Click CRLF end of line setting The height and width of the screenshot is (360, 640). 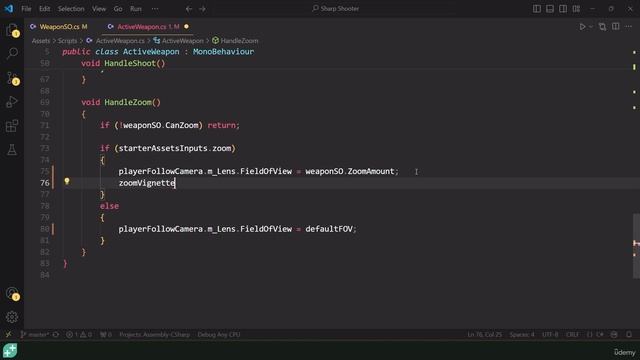[572, 335]
